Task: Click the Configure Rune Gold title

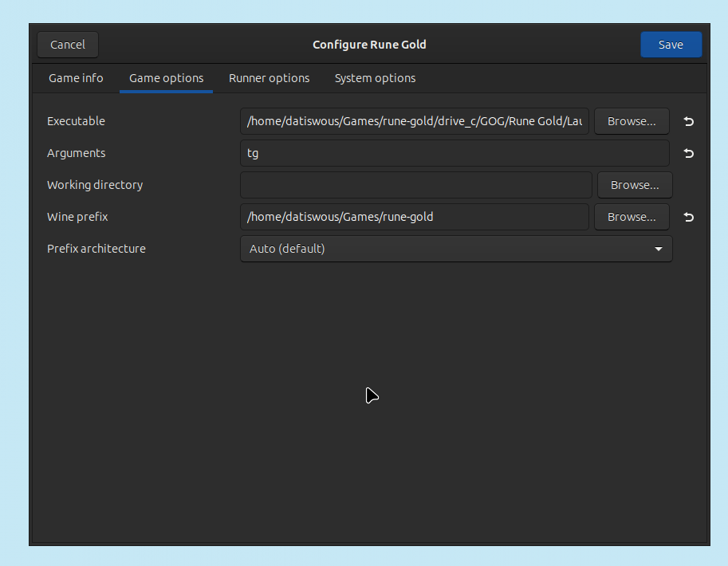Action: click(369, 45)
